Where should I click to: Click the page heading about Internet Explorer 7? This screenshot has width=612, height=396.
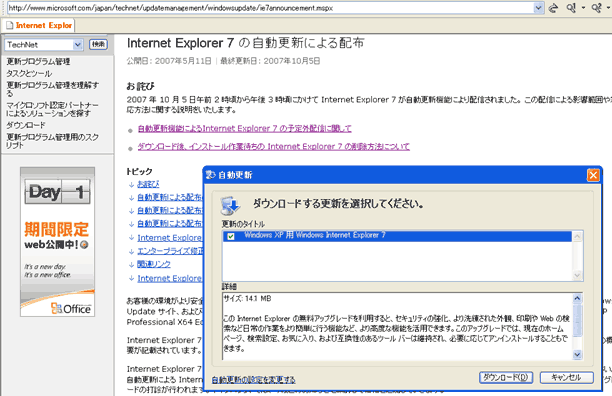[246, 43]
